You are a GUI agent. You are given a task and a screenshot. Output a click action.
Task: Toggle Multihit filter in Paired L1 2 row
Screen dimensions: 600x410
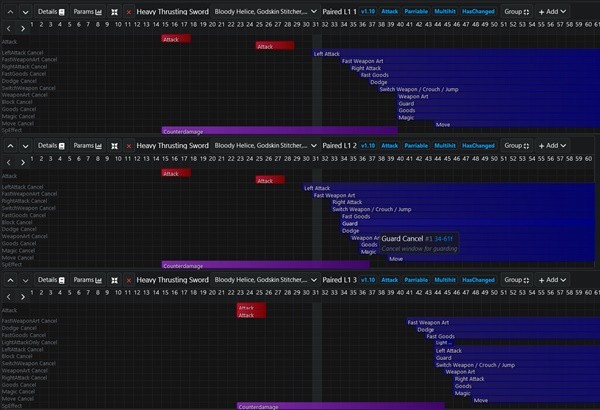click(x=445, y=146)
